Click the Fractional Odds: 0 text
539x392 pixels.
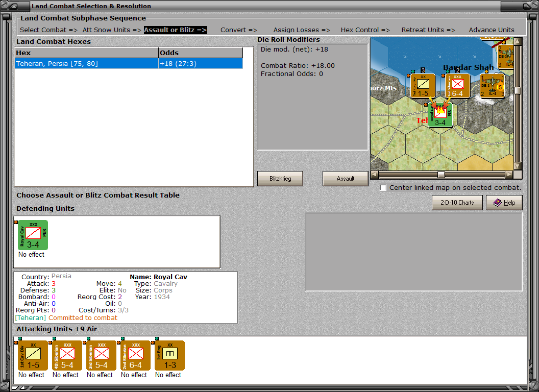tap(292, 73)
